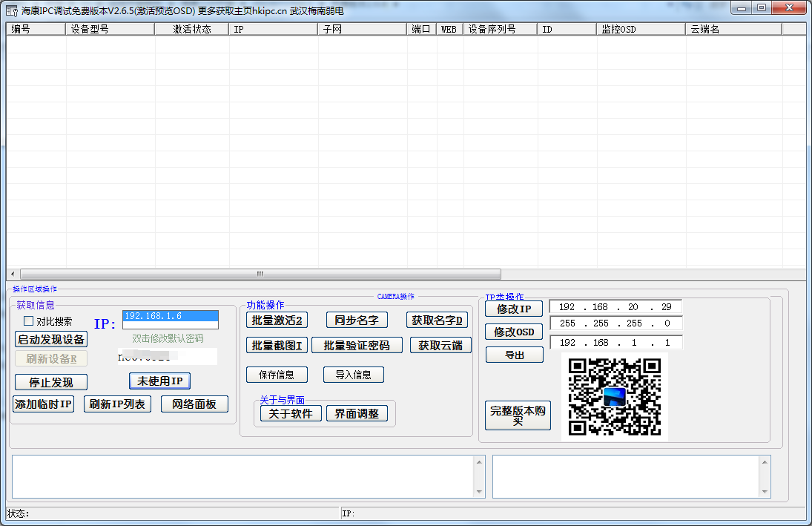The width and height of the screenshot is (812, 526).
Task: Click the right log area's down arrow
Action: 765,492
